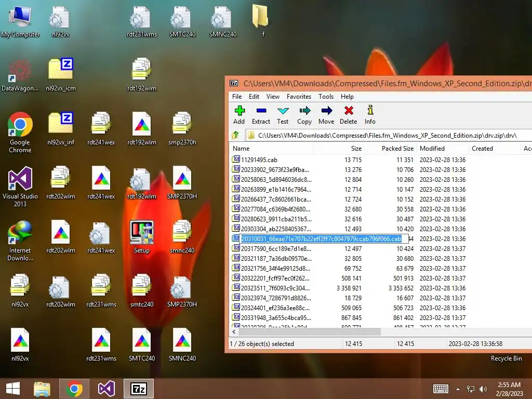Viewport: 532px width, 399px height.
Task: Click the volume speaker icon in tray
Action: point(483,389)
